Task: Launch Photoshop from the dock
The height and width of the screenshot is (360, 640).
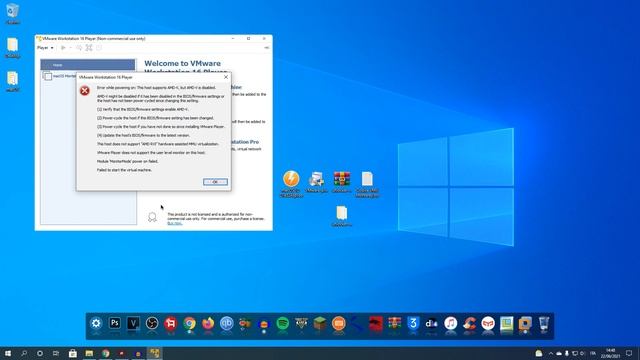Action: (115, 323)
